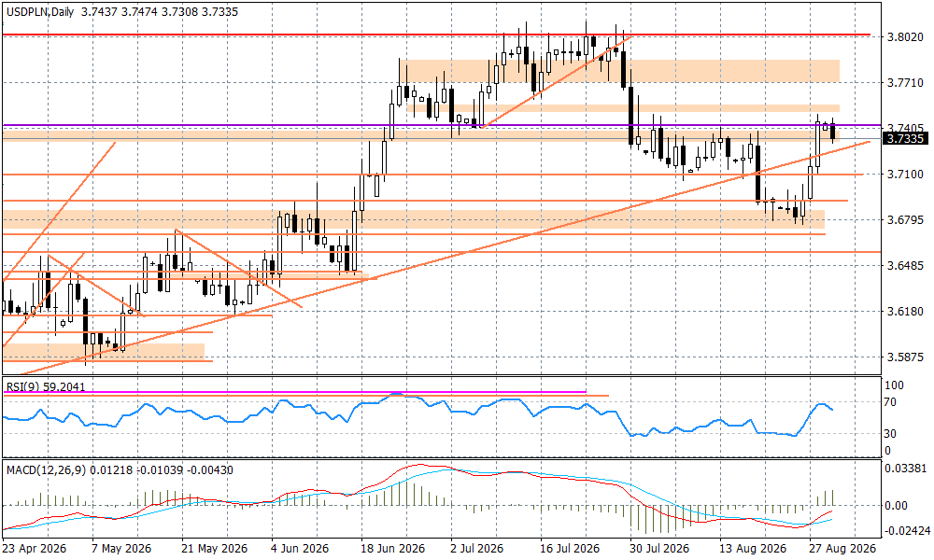Click the RSI scale value 30
This screenshot has width=934, height=560.
(890, 434)
